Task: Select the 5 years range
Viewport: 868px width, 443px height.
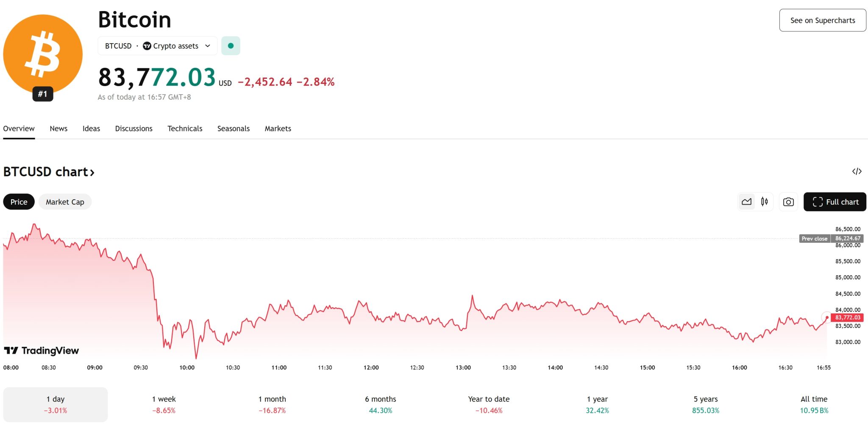Action: 706,404
